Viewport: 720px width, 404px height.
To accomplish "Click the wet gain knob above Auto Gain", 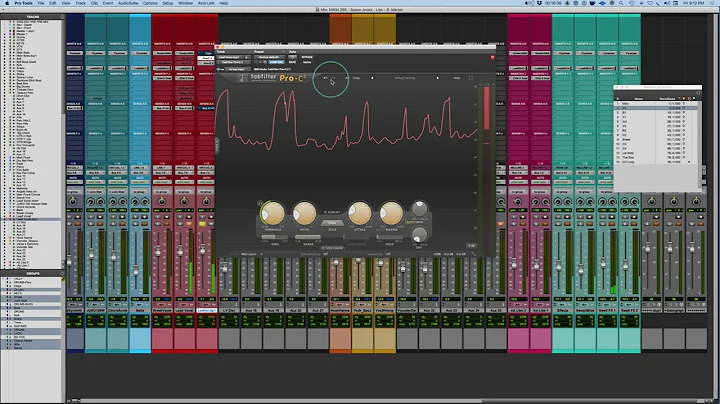I will (x=419, y=209).
